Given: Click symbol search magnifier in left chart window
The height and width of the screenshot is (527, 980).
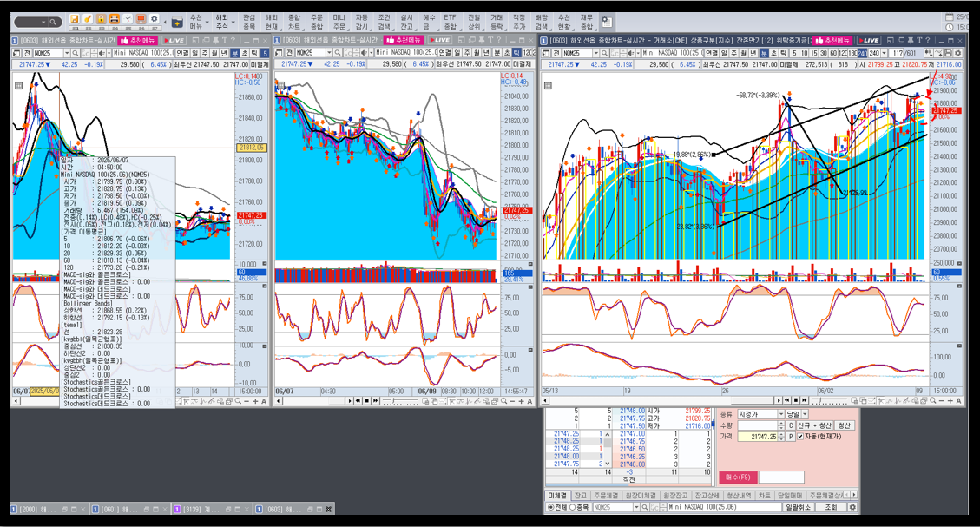Looking at the screenshot, I should click(75, 53).
